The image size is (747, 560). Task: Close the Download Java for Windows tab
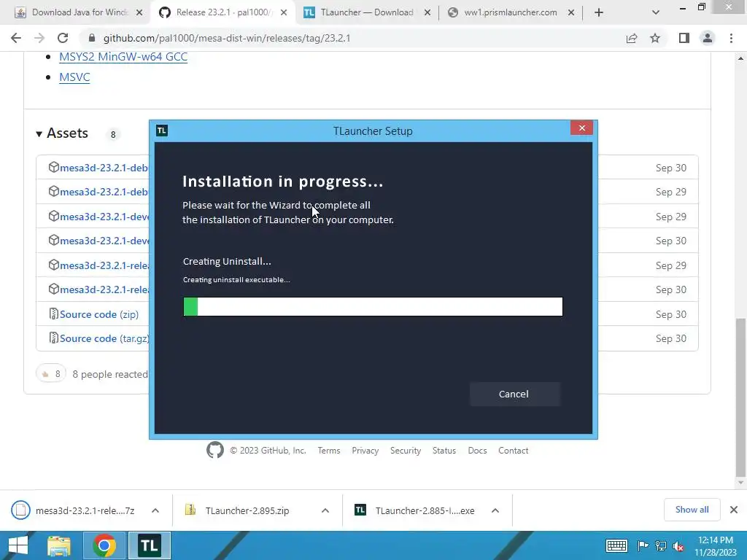pyautogui.click(x=139, y=13)
